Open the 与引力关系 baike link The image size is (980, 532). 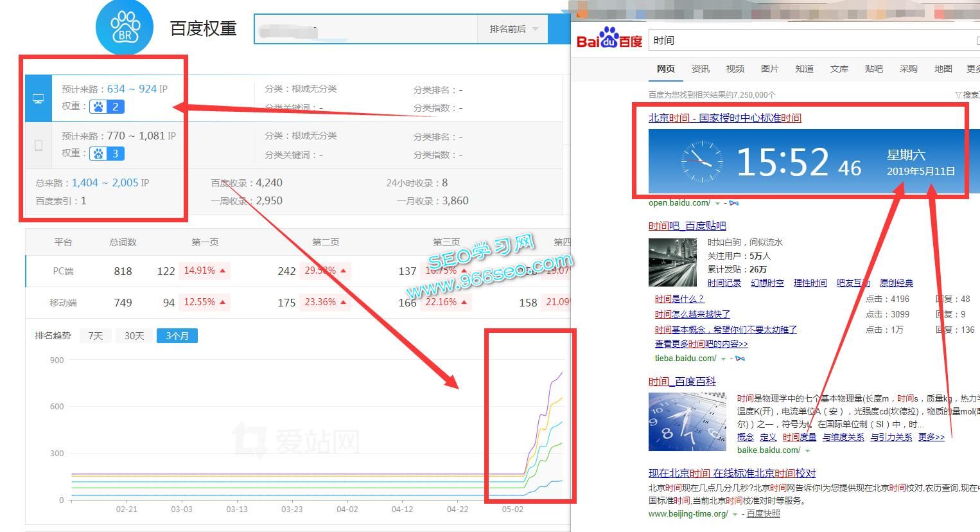click(x=891, y=438)
